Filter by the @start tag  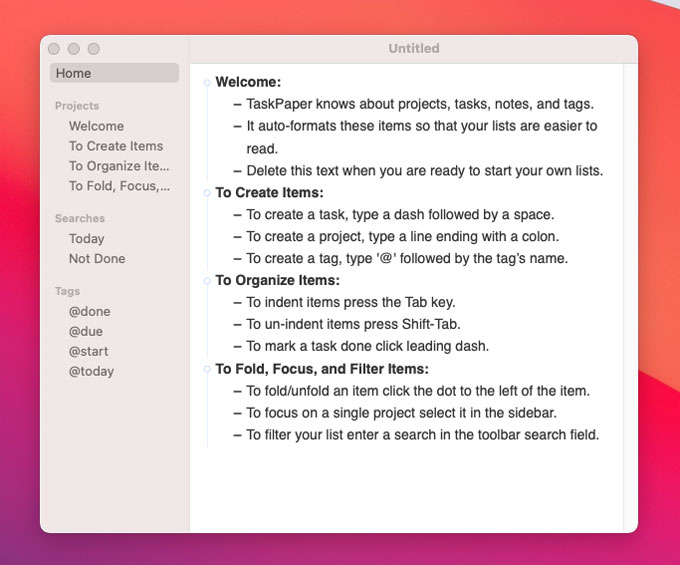tap(88, 352)
